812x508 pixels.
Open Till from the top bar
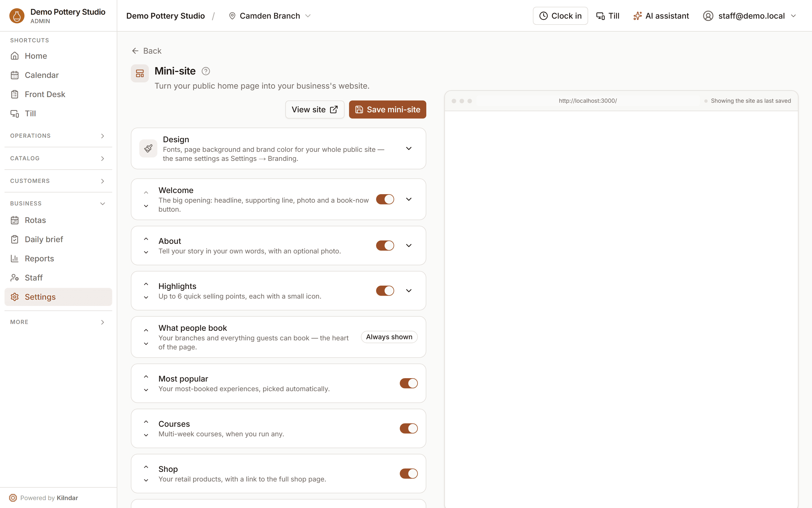608,16
